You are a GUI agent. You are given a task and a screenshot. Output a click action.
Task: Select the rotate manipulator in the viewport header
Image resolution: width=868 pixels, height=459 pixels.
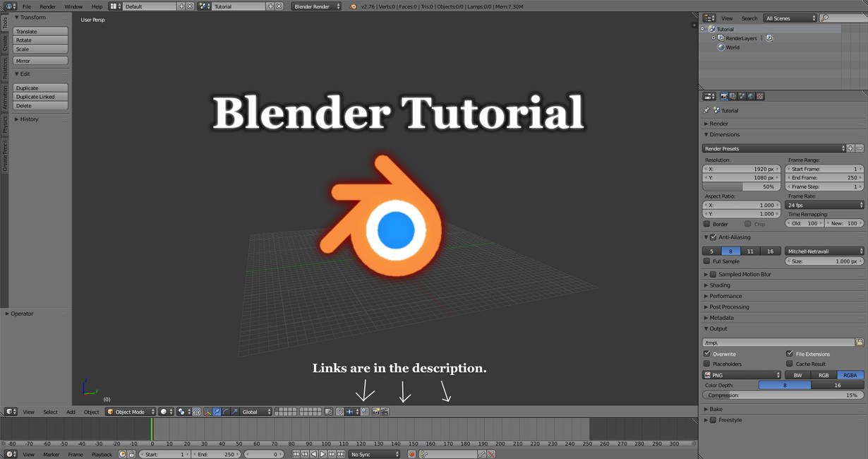click(x=225, y=411)
